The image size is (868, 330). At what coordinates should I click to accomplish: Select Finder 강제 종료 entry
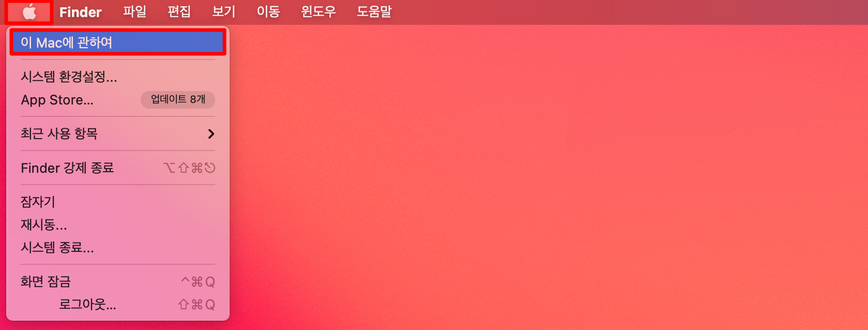pos(118,168)
